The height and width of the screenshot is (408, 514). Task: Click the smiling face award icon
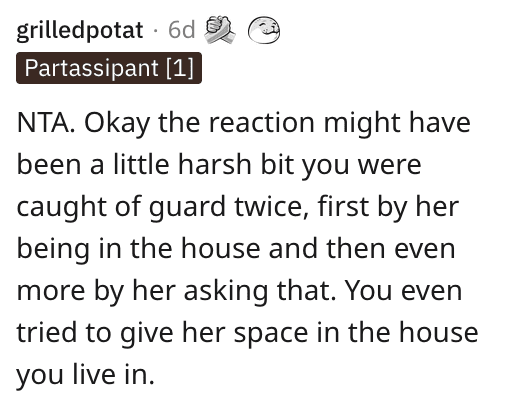tap(264, 30)
